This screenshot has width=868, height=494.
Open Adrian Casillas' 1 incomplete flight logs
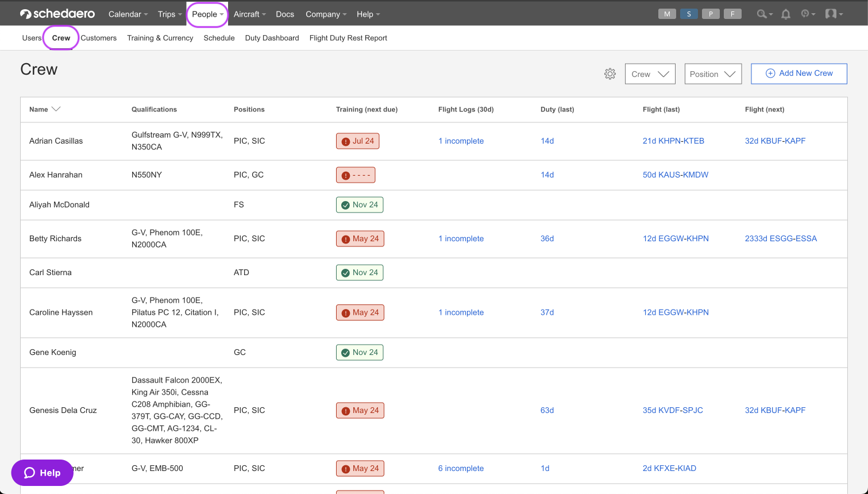coord(461,141)
